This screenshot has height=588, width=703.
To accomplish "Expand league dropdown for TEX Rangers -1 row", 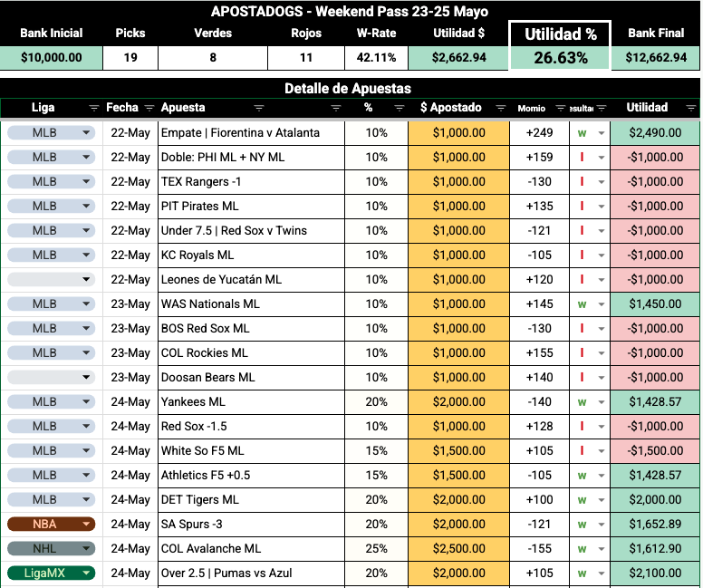I will pos(86,181).
